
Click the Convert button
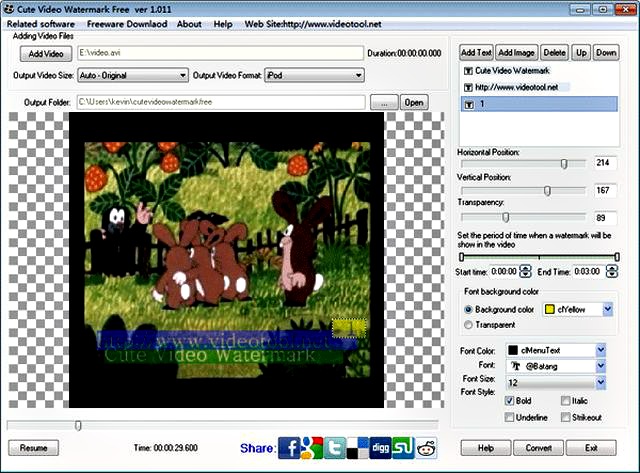click(x=538, y=448)
